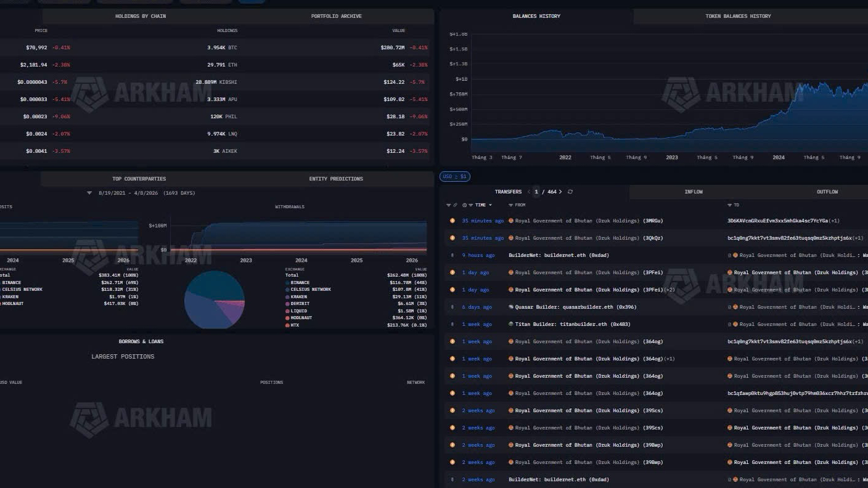
Task: Remove the USD ≥ $1 filter chip
Action: click(455, 177)
